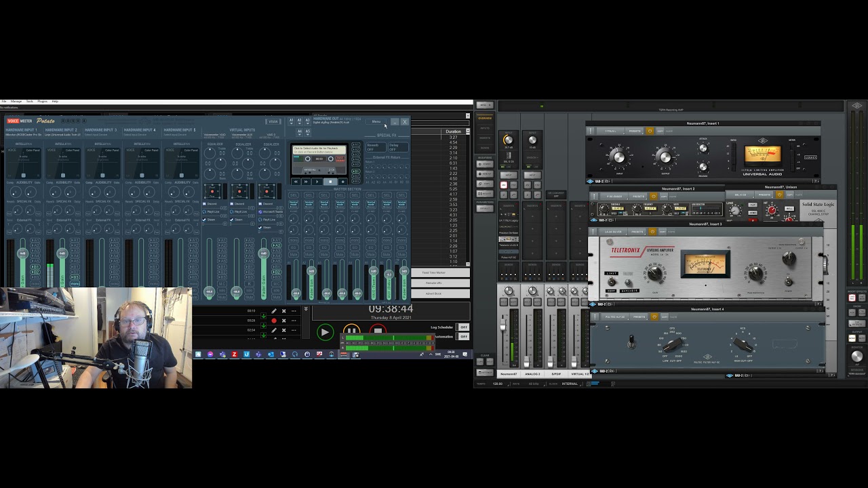Screen dimensions: 868x488
Task: Click PRESETS on the 1176LN plugin window
Action: tap(635, 131)
